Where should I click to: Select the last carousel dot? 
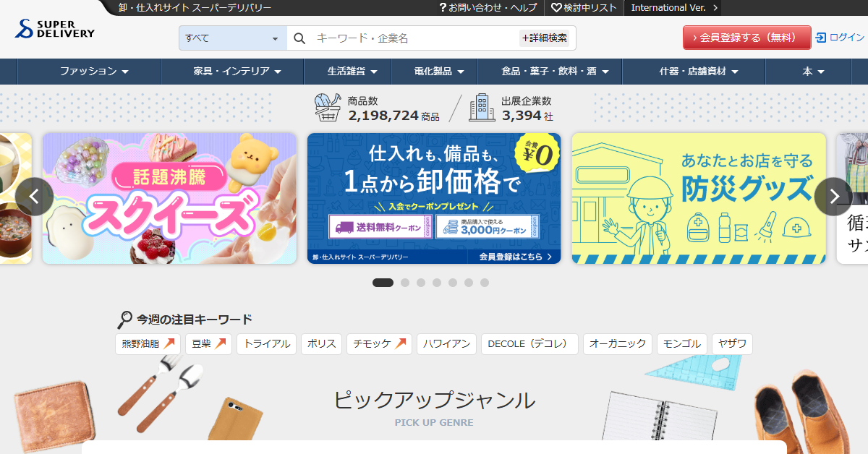[485, 283]
